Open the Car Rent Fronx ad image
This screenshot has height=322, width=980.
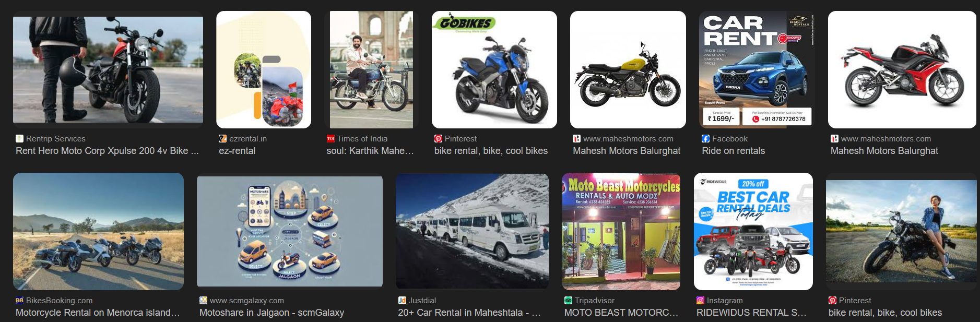(756, 69)
